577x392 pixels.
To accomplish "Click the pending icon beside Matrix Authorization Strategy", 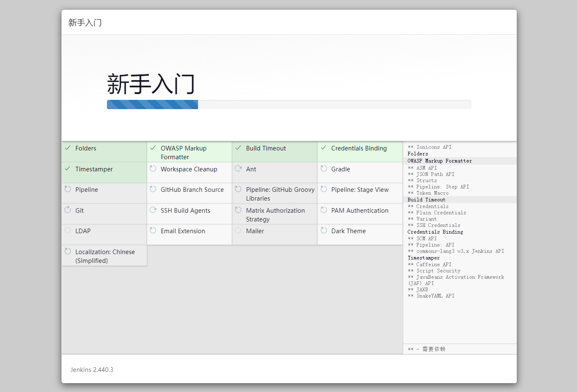I will point(238,210).
